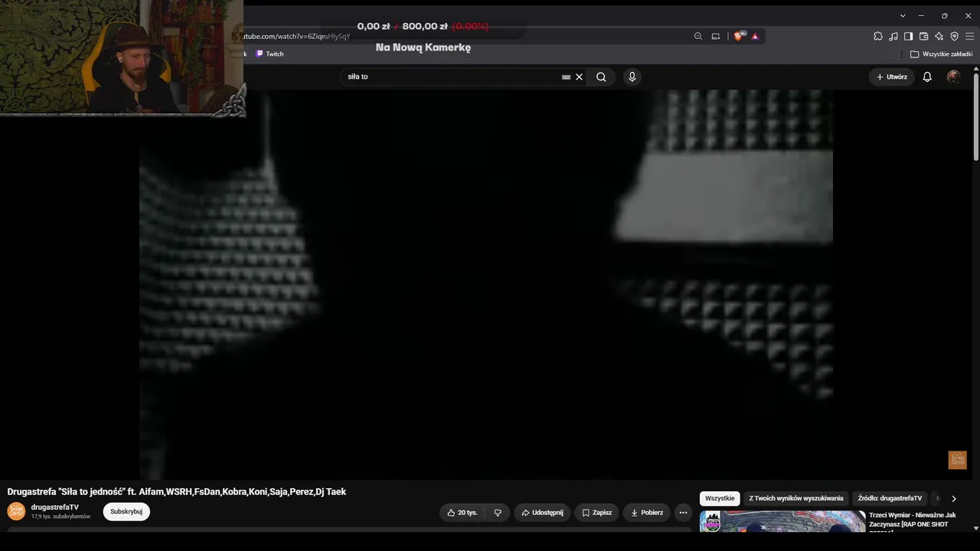Open the Brave VPN shield icon

(955, 36)
